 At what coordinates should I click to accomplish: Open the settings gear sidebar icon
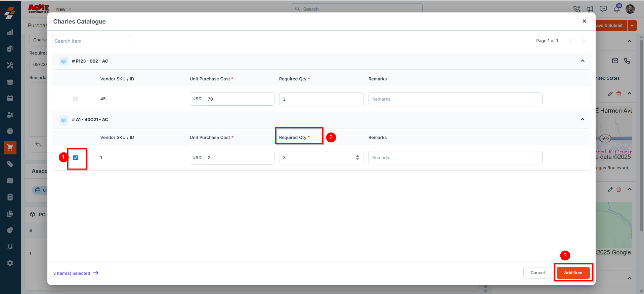tap(10, 263)
